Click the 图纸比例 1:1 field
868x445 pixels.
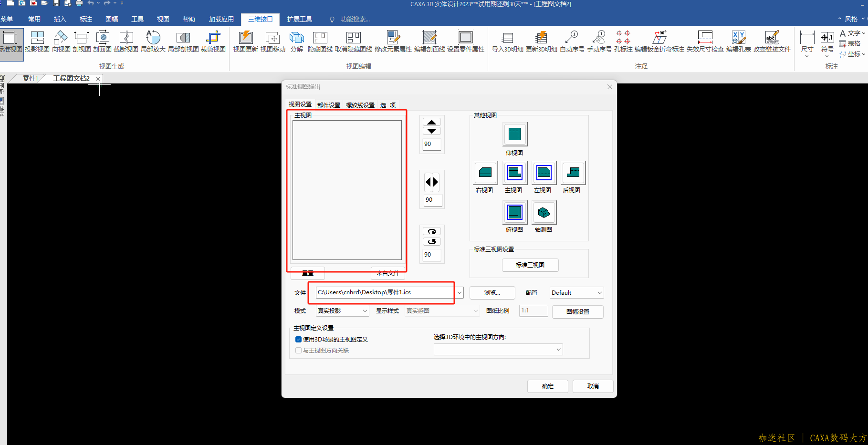533,310
